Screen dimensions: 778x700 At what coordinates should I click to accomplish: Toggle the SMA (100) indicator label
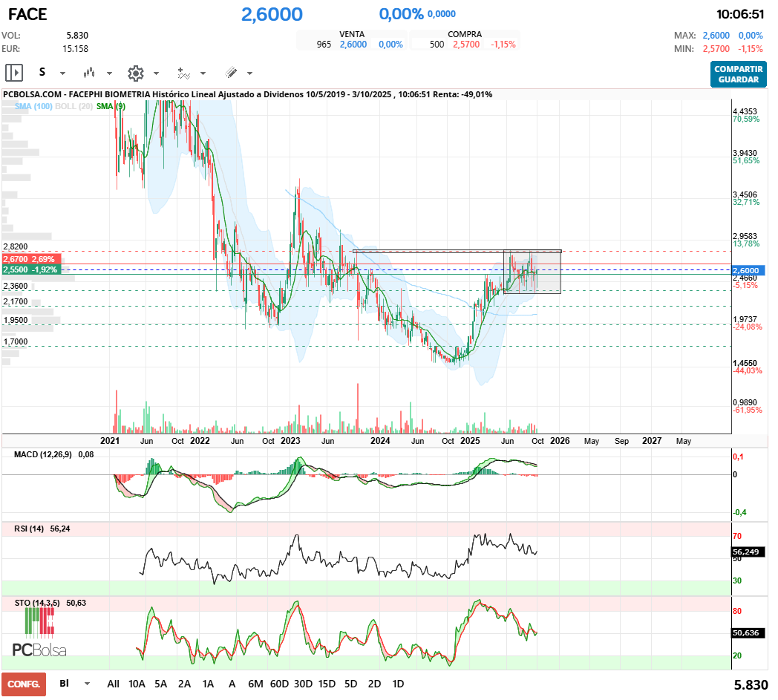click(x=32, y=106)
